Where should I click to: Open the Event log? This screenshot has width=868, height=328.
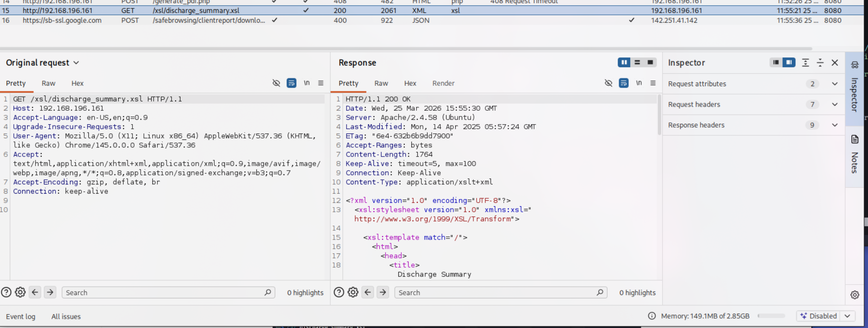click(x=20, y=316)
